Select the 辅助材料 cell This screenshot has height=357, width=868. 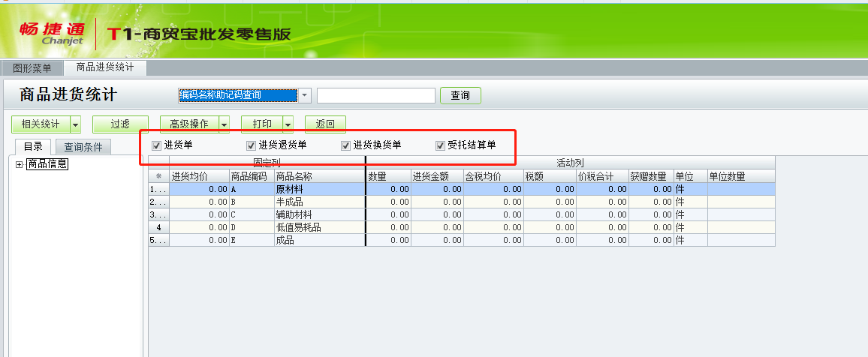319,214
